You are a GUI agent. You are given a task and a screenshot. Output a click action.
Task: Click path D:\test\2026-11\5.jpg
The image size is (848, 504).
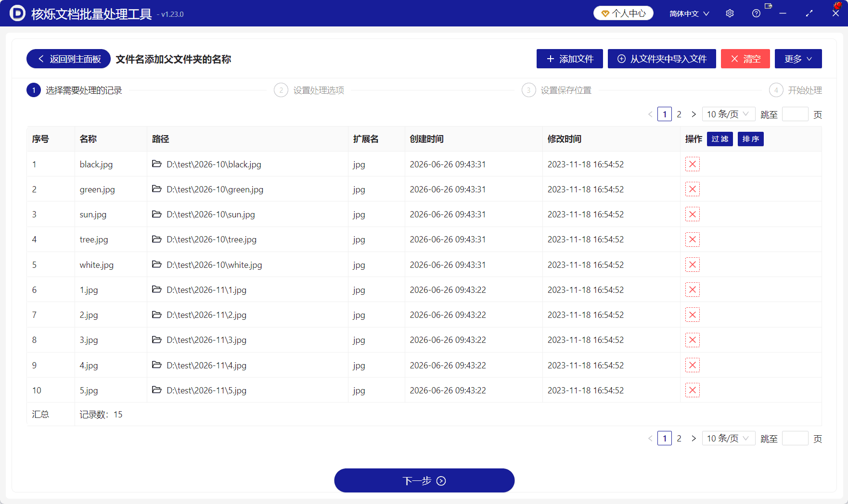coord(206,390)
